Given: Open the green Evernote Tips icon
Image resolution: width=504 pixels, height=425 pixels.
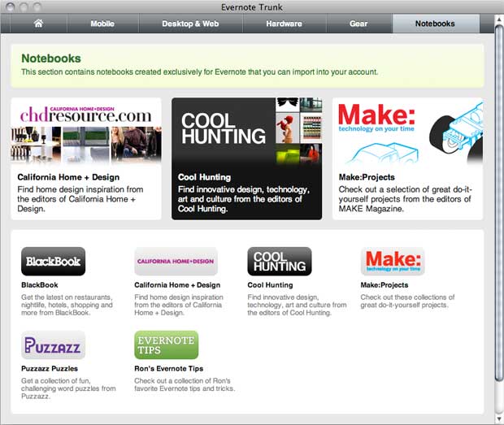Looking at the screenshot, I should tap(166, 345).
